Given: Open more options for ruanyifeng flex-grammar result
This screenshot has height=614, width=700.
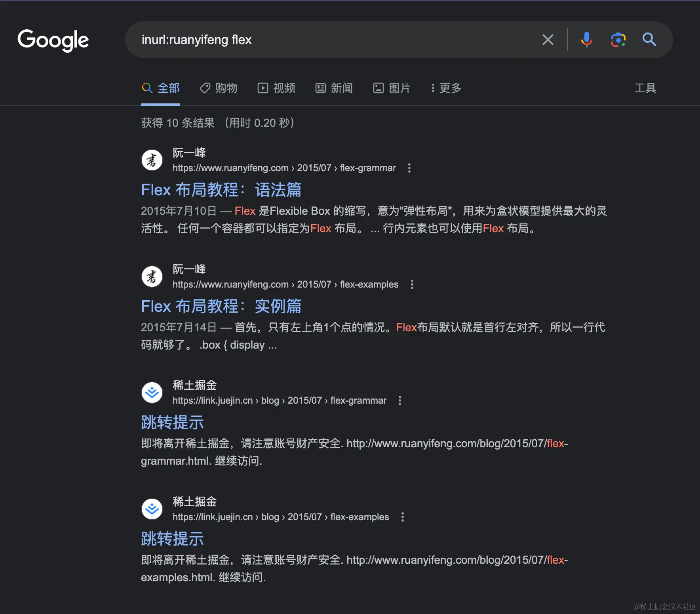Looking at the screenshot, I should click(x=409, y=168).
